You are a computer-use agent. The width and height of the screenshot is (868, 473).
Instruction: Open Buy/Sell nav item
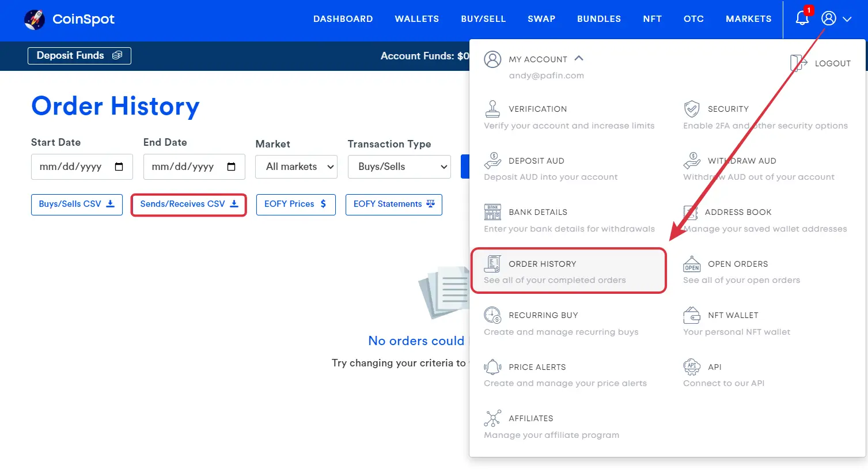click(x=483, y=19)
